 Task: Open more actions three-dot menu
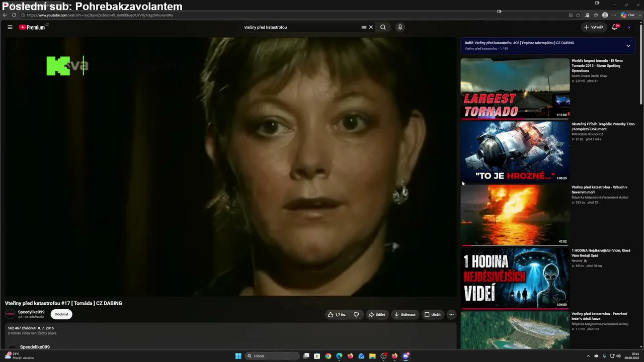click(451, 315)
